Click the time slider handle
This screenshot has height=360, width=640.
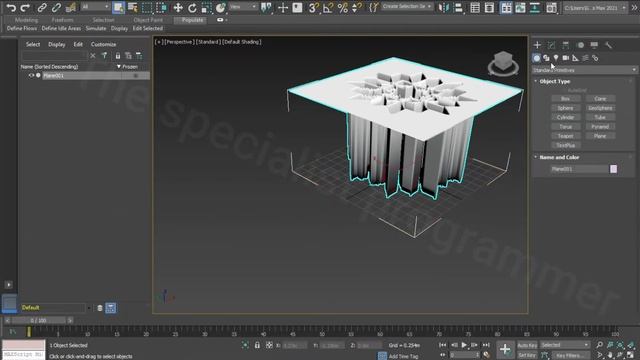(39, 320)
